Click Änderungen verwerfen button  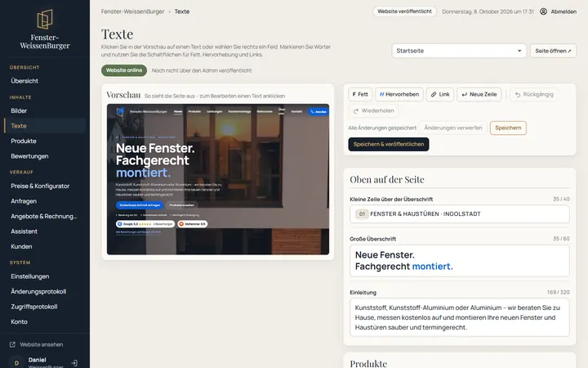453,128
